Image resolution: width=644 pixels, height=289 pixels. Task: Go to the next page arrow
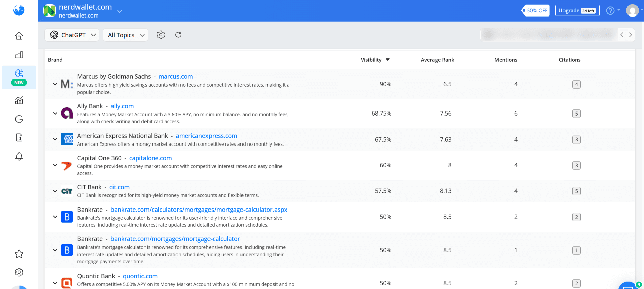pos(630,35)
